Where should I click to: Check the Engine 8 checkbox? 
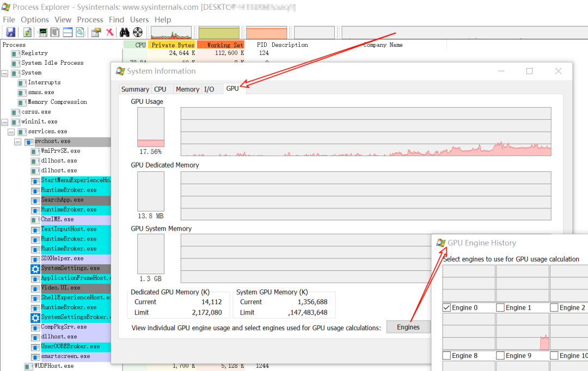[447, 356]
